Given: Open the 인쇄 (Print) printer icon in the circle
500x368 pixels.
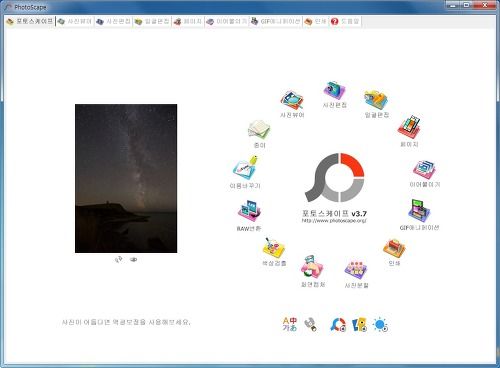Looking at the screenshot, I should (394, 248).
